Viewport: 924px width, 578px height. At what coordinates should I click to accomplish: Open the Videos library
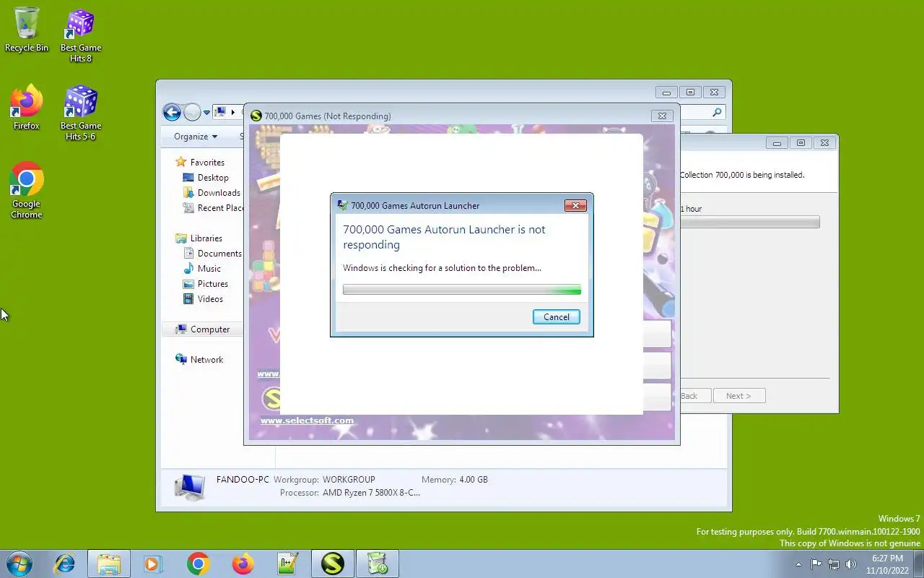coord(210,299)
